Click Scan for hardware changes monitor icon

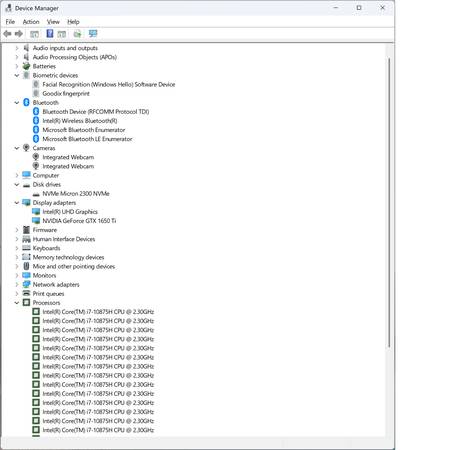[x=93, y=34]
